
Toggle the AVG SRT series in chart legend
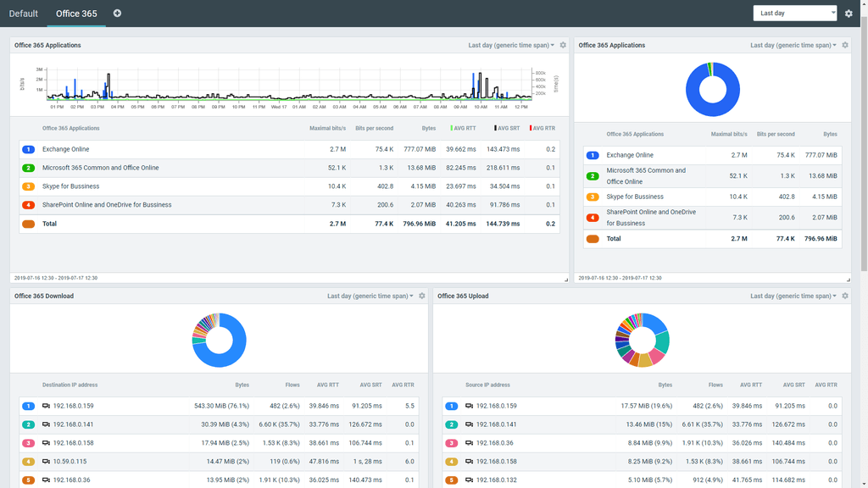point(508,129)
